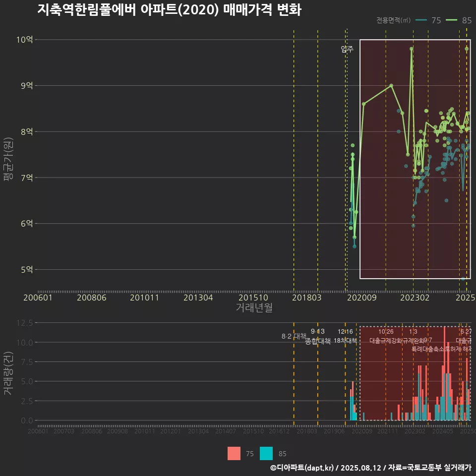Viewport: 476px width, 476px height.
Task: Click the '9억' y-axis label
Action: [x=27, y=86]
